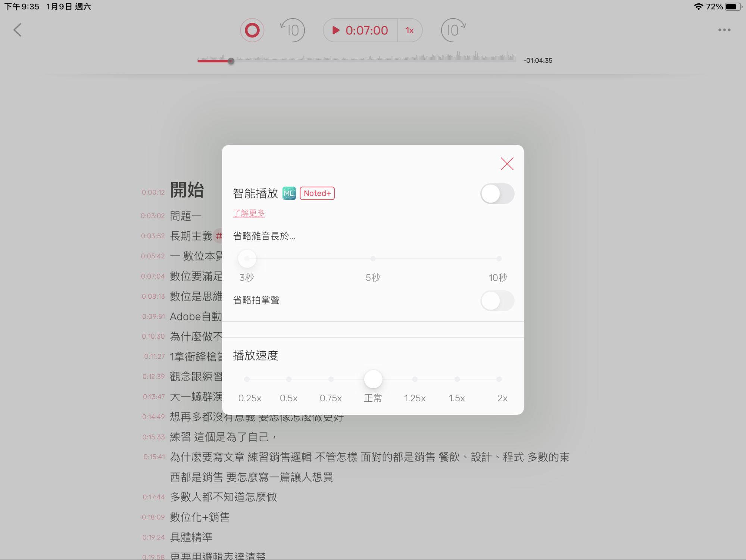Open the 1x playback speed button
Screen dimensions: 746x560
[x=410, y=30]
